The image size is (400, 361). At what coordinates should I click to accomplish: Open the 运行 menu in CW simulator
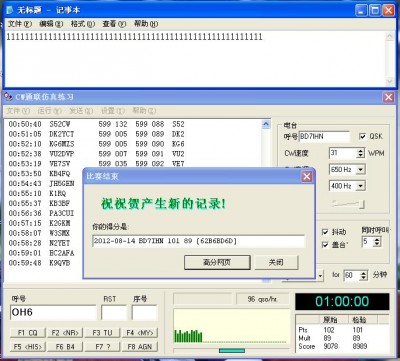pyautogui.click(x=49, y=111)
